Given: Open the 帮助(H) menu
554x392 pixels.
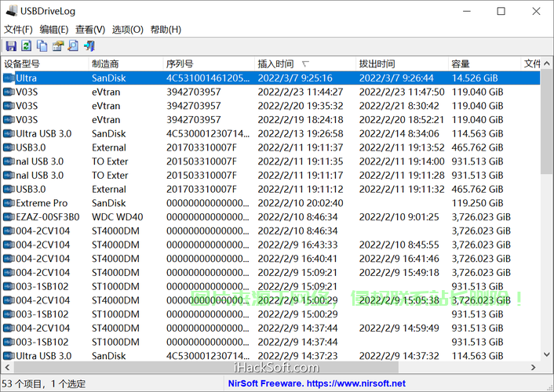Looking at the screenshot, I should 166,29.
